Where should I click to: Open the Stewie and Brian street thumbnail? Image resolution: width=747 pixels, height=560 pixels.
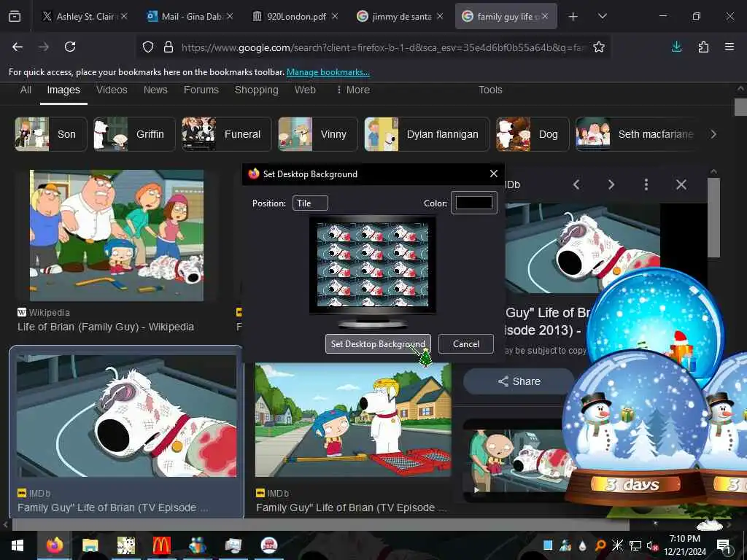pos(353,419)
